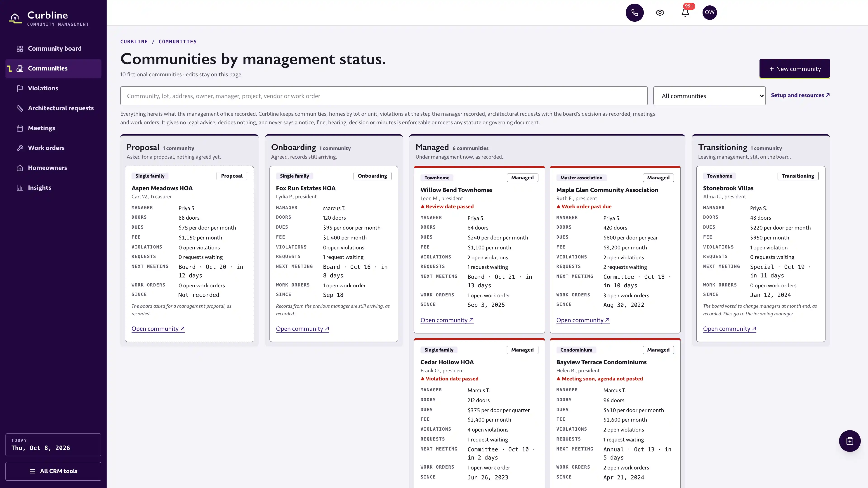Open the notifications bell

685,12
